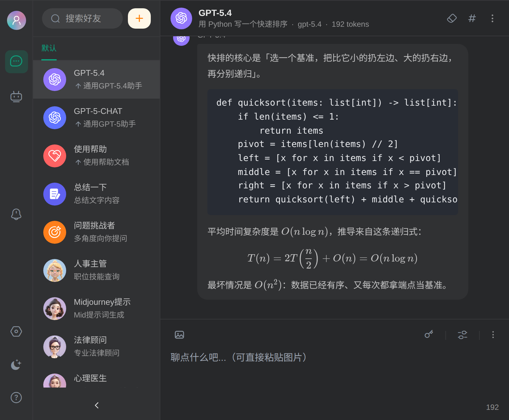Click the 职位技能查询 subtitle
509x420 pixels.
pyautogui.click(x=97, y=276)
